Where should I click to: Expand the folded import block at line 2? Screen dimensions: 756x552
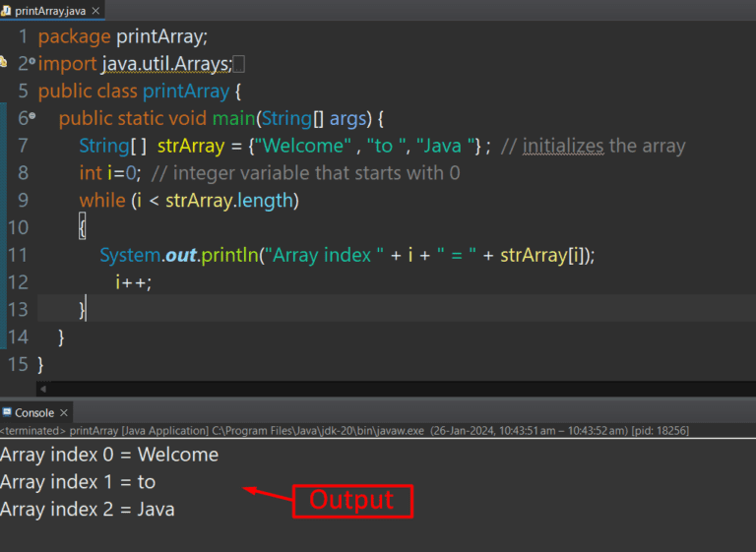(x=32, y=63)
